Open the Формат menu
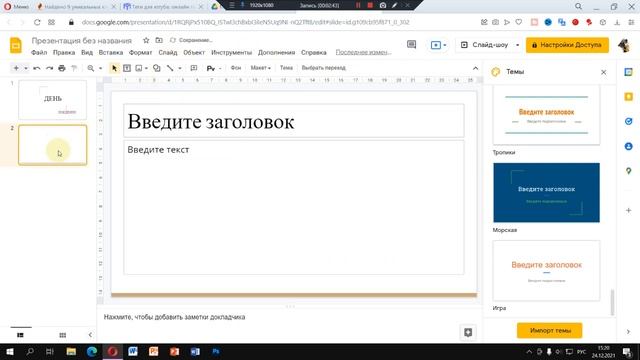The width and height of the screenshot is (640, 360). click(x=140, y=53)
